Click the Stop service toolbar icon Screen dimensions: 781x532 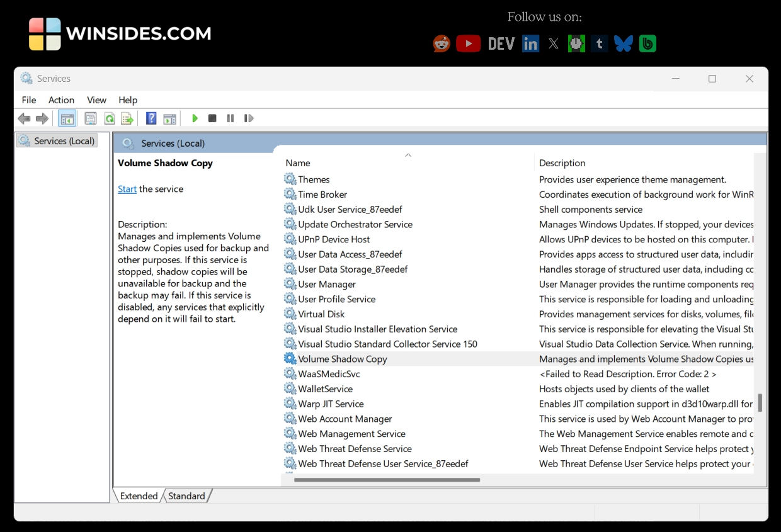(x=212, y=118)
